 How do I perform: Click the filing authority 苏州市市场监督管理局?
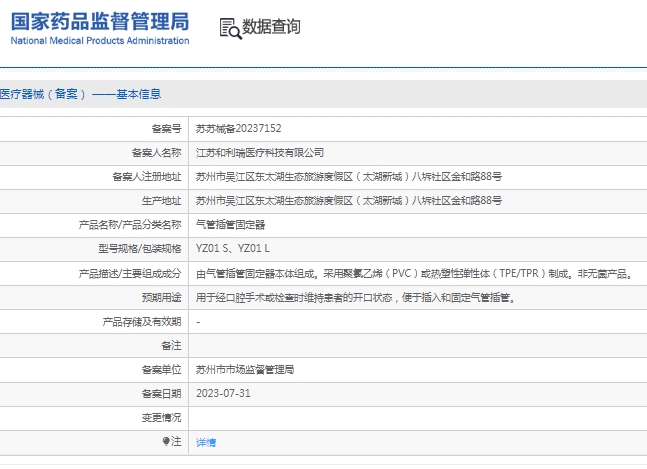point(245,370)
